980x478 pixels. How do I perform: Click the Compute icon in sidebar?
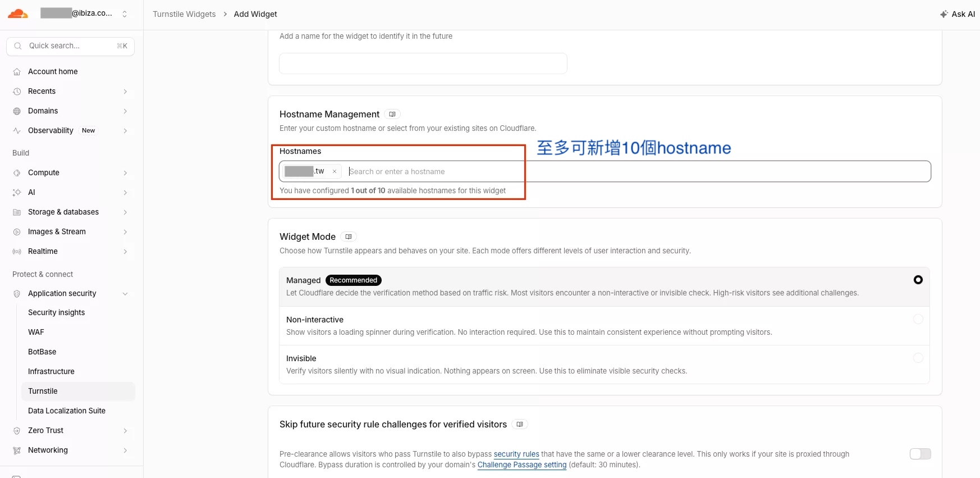tap(17, 173)
